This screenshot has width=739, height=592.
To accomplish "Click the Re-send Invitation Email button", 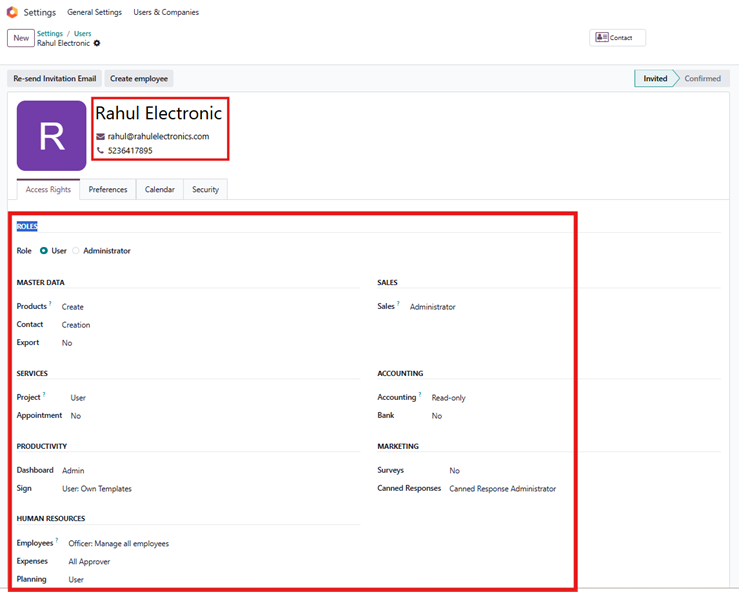I will [x=55, y=78].
